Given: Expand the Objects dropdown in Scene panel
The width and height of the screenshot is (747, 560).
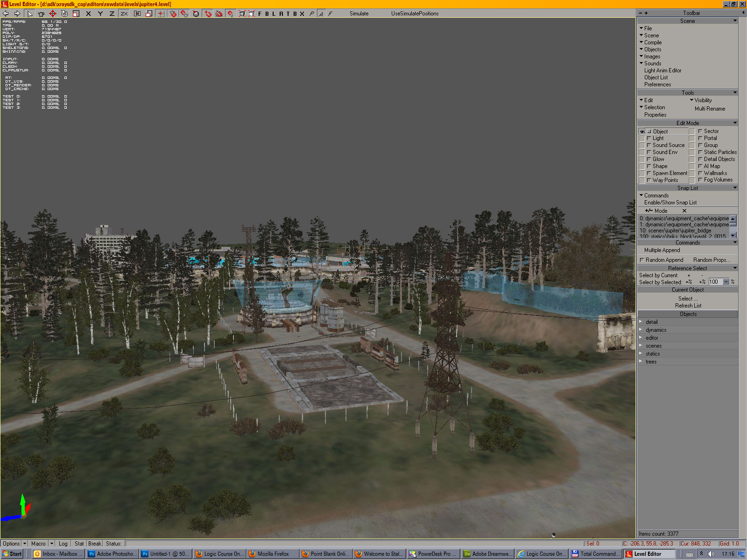Looking at the screenshot, I should pyautogui.click(x=650, y=49).
